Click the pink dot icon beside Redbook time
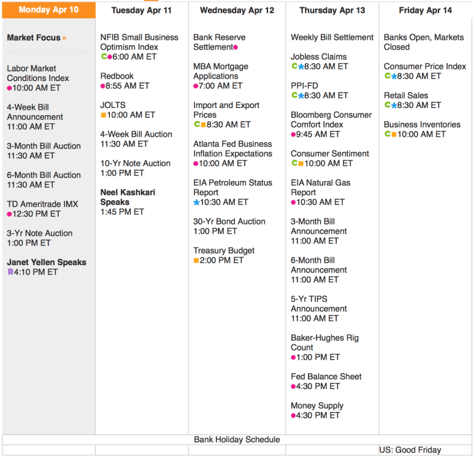 [103, 86]
